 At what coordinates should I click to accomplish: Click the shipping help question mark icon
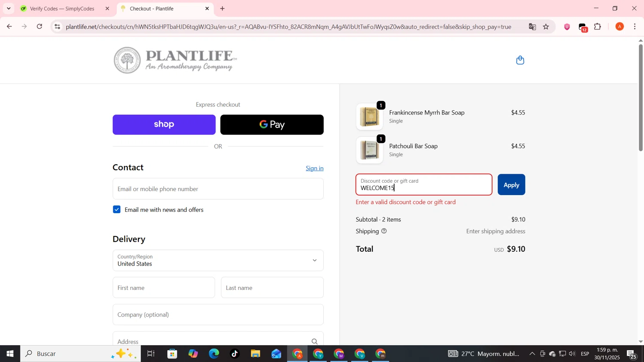[384, 231]
